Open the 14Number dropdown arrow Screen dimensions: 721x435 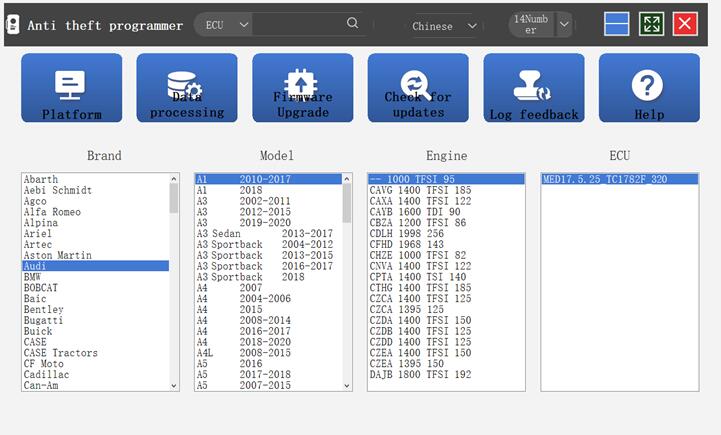564,24
